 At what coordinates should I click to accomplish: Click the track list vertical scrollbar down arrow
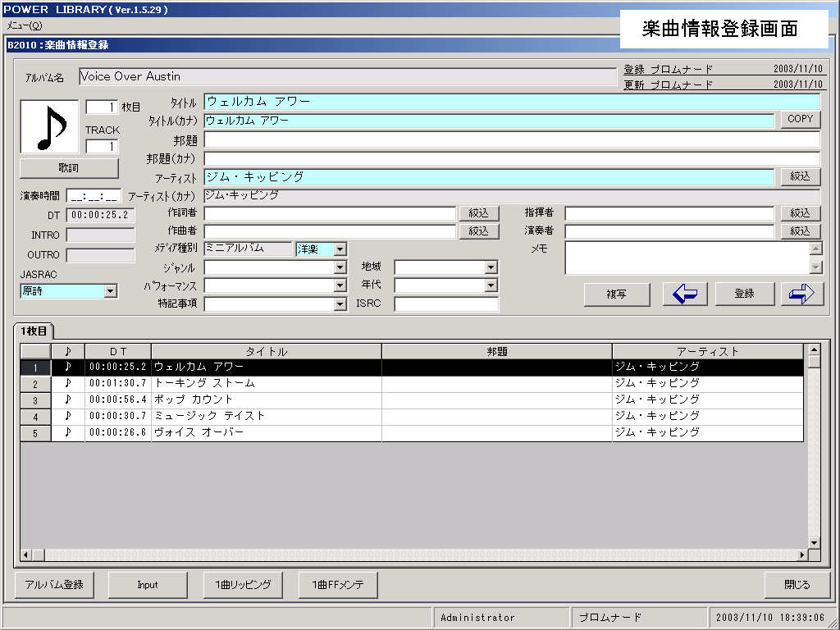point(814,542)
